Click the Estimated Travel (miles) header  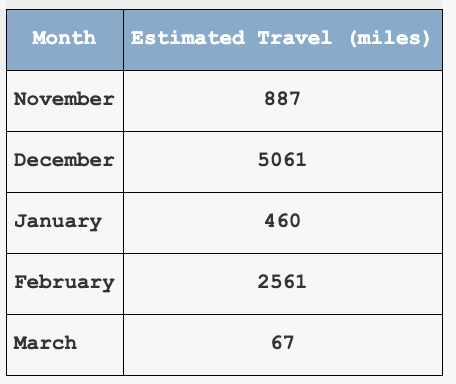pyautogui.click(x=283, y=40)
